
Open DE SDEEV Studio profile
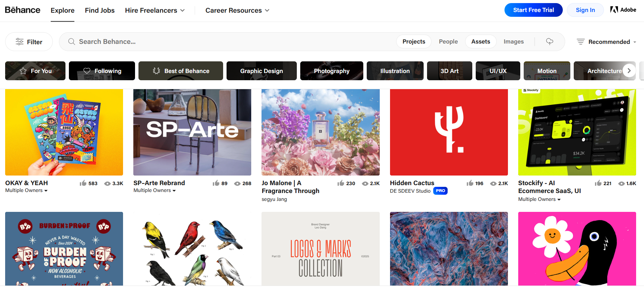tap(410, 191)
